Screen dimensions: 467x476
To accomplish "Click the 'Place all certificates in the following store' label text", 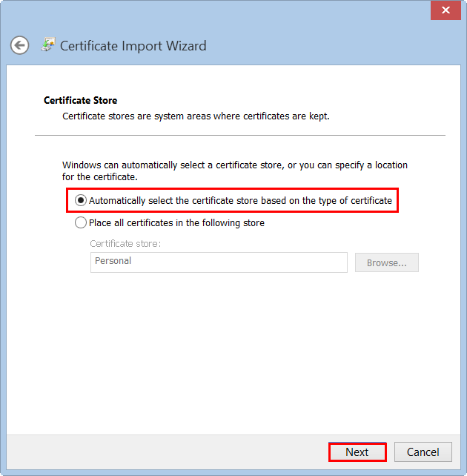I will pos(176,222).
